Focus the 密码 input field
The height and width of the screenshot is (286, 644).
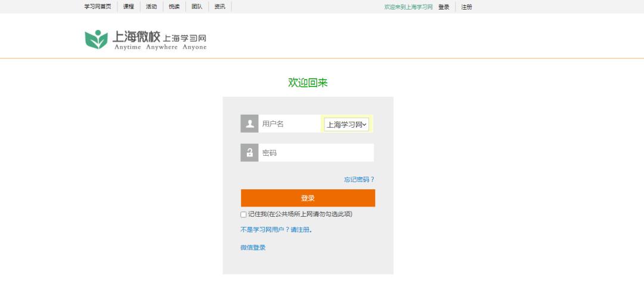316,153
